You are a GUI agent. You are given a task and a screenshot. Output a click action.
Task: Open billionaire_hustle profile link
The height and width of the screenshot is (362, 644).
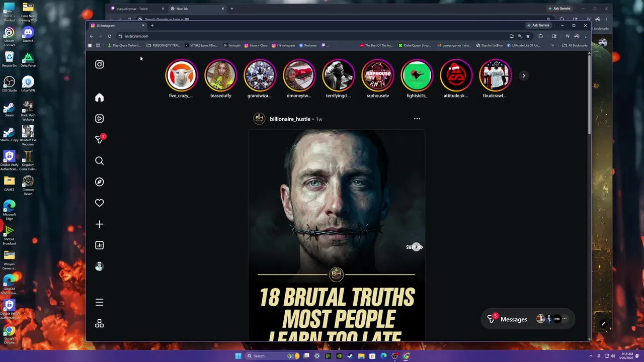click(290, 119)
